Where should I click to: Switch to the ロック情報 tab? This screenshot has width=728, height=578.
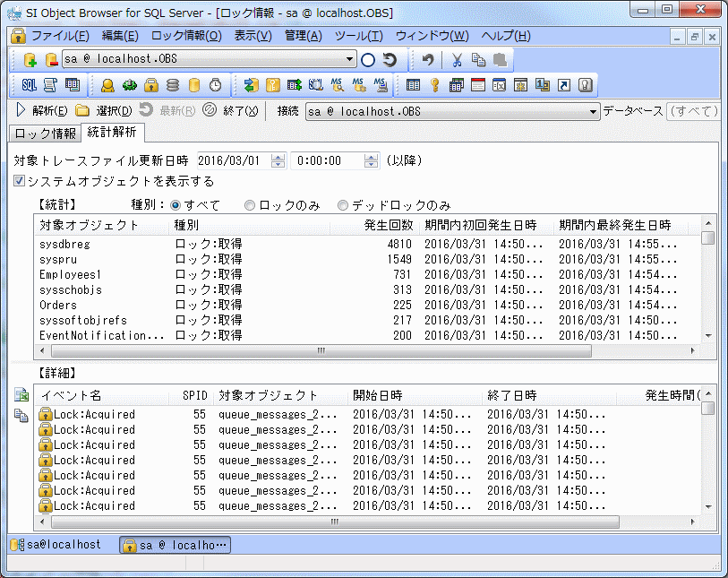point(45,134)
